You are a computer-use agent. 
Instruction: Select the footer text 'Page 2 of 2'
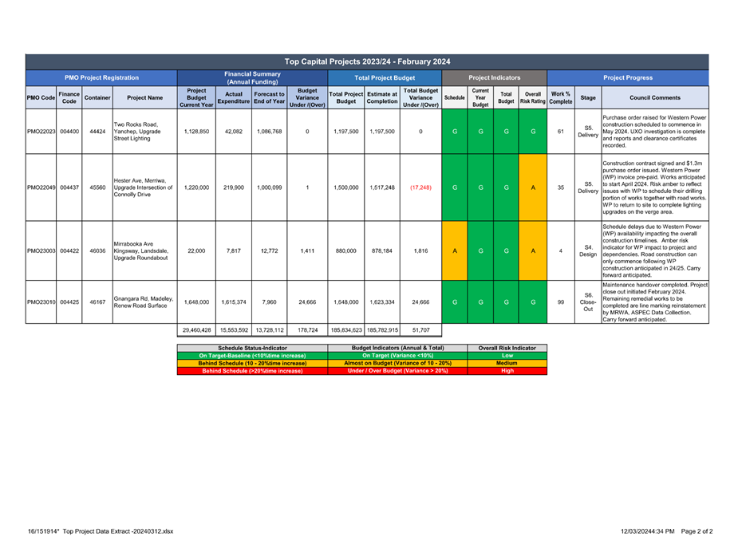(697, 532)
